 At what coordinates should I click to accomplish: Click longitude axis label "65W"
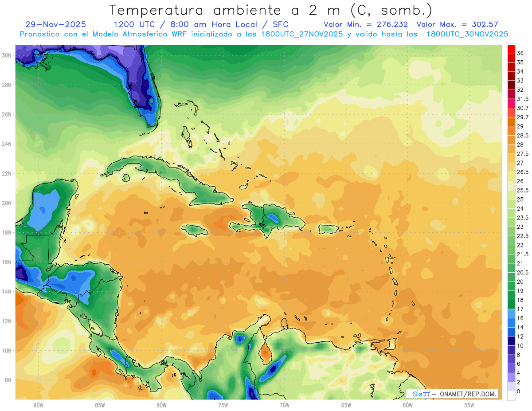[x=346, y=405]
